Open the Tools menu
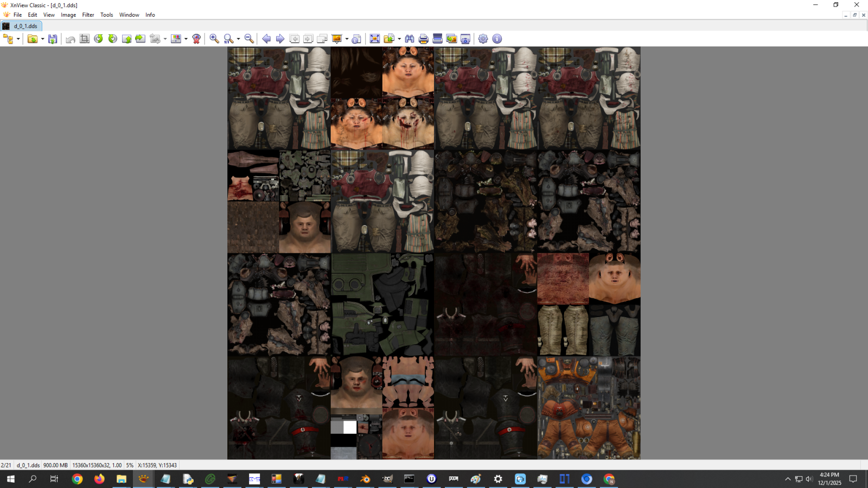868x488 pixels. pos(106,15)
